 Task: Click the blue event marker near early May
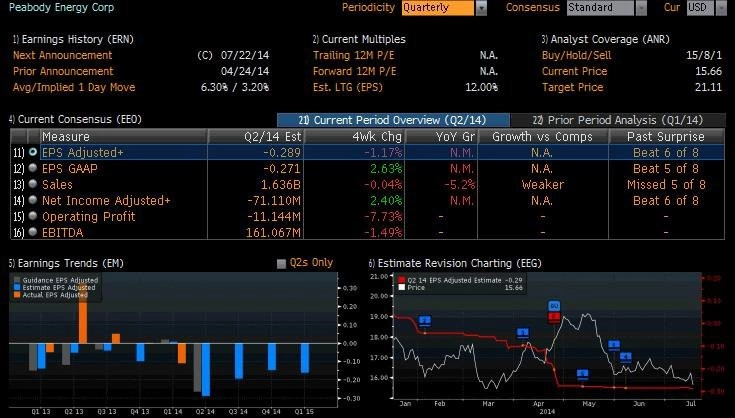583,374
